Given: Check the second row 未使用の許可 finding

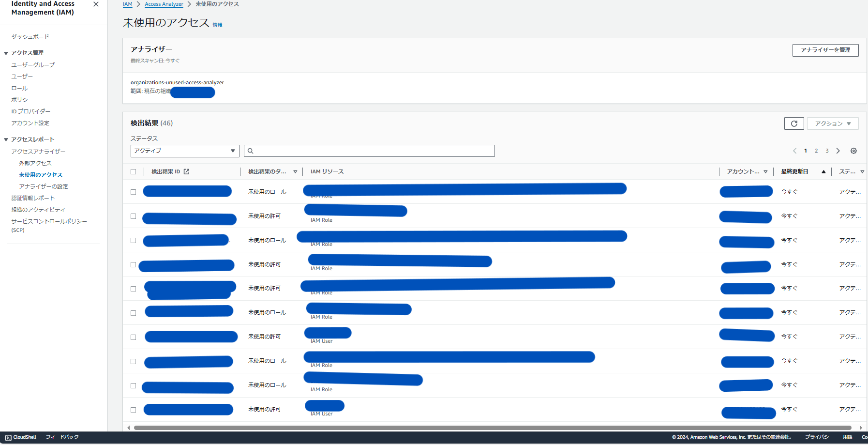Looking at the screenshot, I should click(x=134, y=216).
